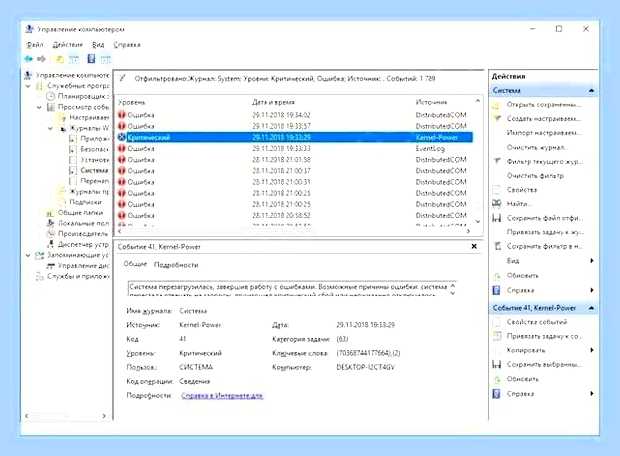Screen dimensions: 620x456
Task: Sort by the Источник column header
Action: (x=431, y=102)
